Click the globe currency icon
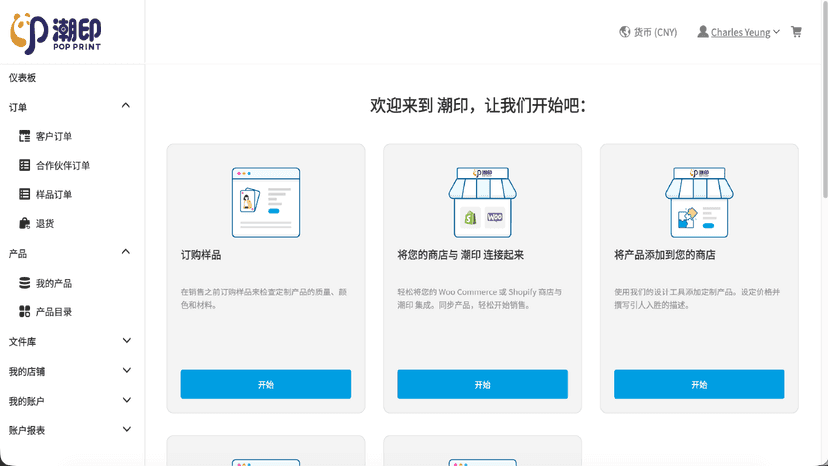The height and width of the screenshot is (466, 828). pyautogui.click(x=625, y=32)
